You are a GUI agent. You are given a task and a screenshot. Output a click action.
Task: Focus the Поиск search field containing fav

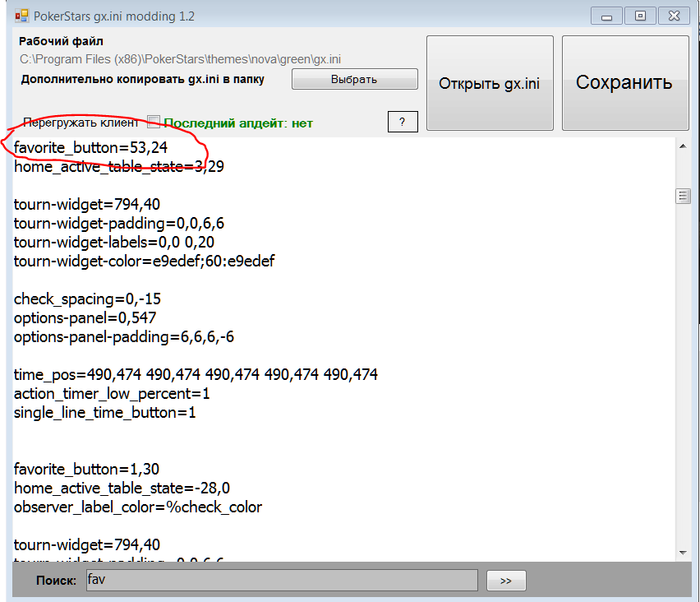282,580
